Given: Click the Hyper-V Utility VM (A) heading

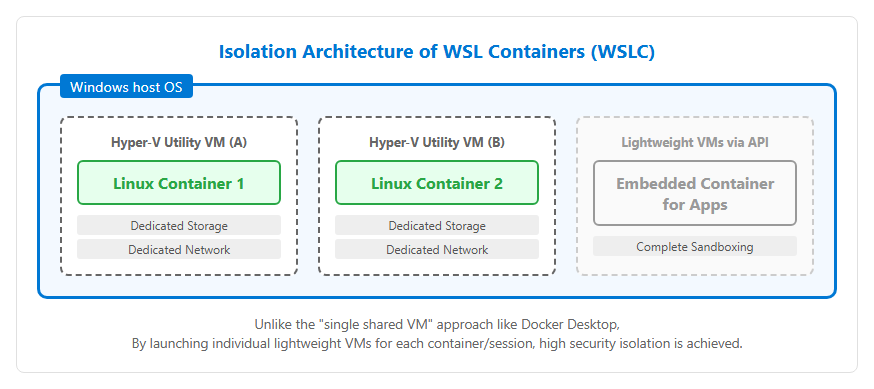Looking at the screenshot, I should click(x=179, y=142).
